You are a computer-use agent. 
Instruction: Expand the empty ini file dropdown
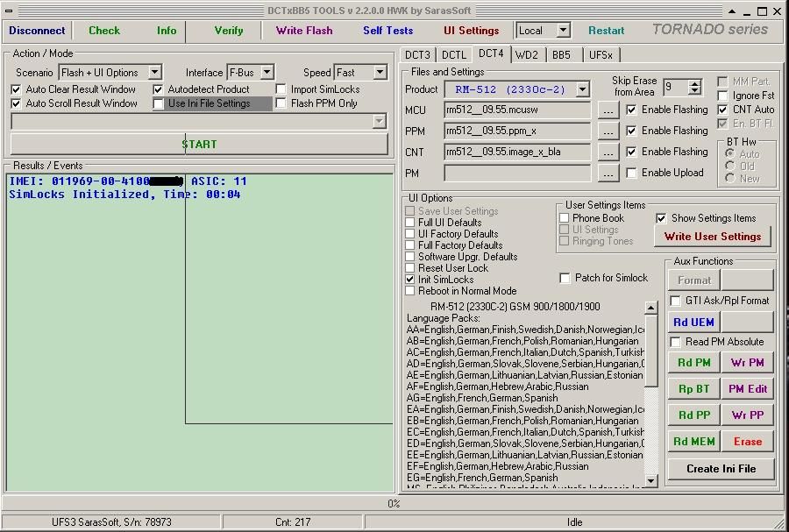point(380,121)
